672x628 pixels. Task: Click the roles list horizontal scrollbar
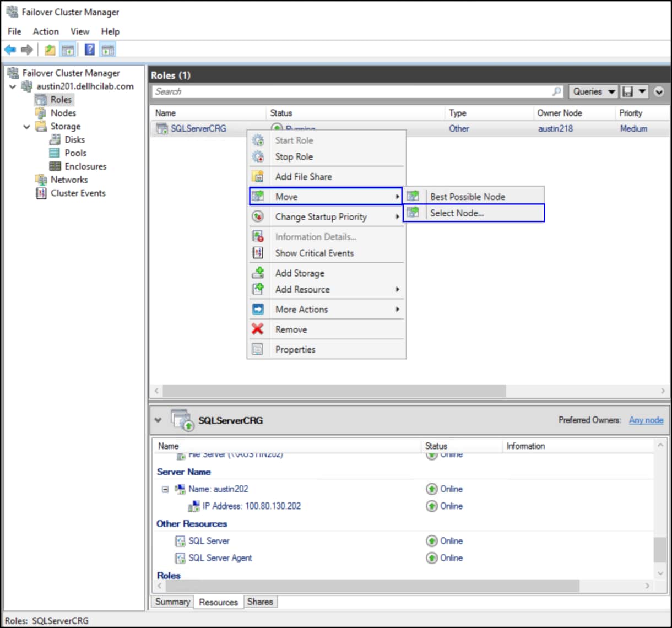[x=334, y=391]
